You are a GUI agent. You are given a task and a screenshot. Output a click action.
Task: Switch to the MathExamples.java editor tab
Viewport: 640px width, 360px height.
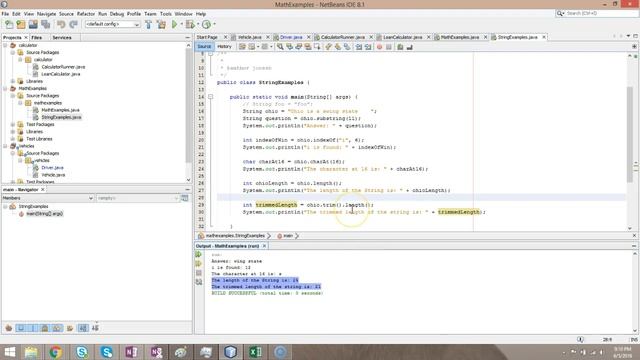pyautogui.click(x=460, y=37)
